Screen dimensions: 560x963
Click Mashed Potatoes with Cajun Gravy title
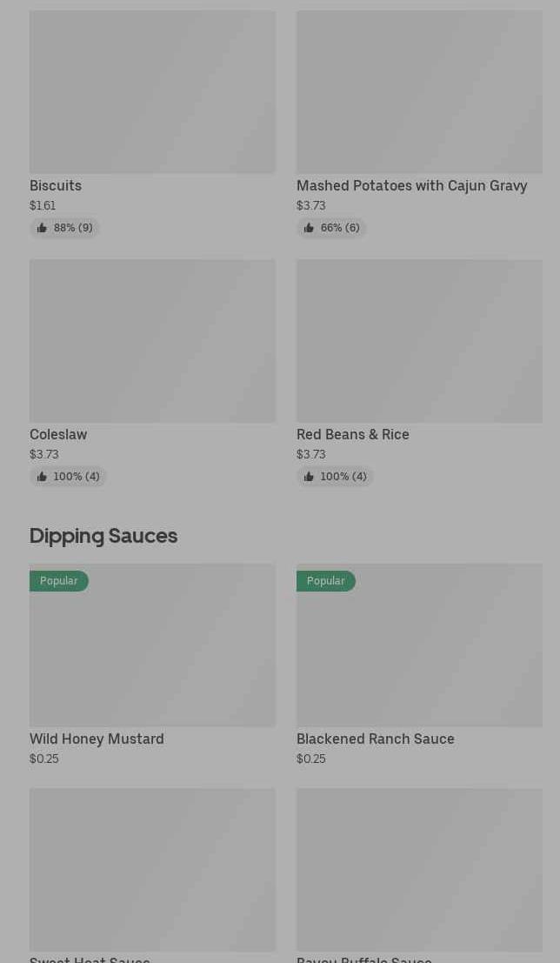click(411, 185)
